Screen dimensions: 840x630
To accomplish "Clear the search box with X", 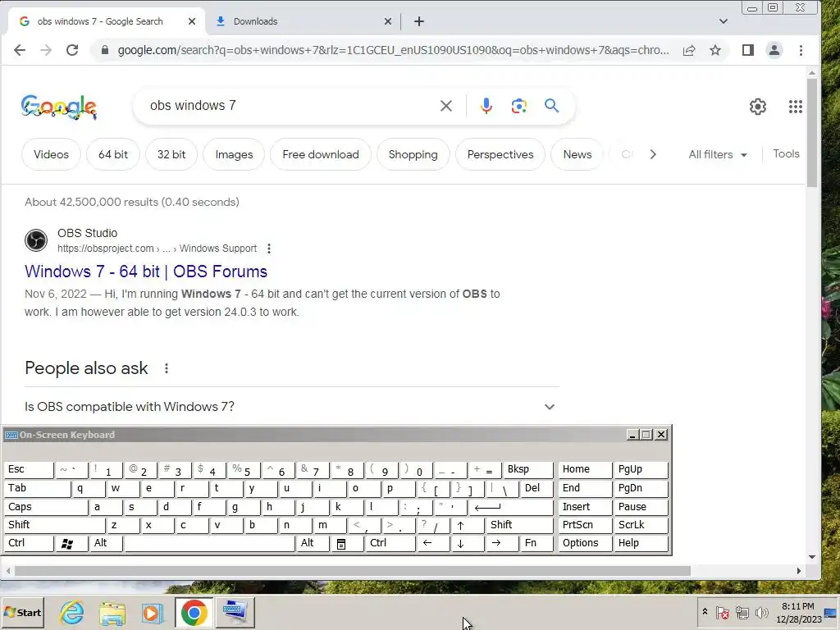I will pos(445,106).
